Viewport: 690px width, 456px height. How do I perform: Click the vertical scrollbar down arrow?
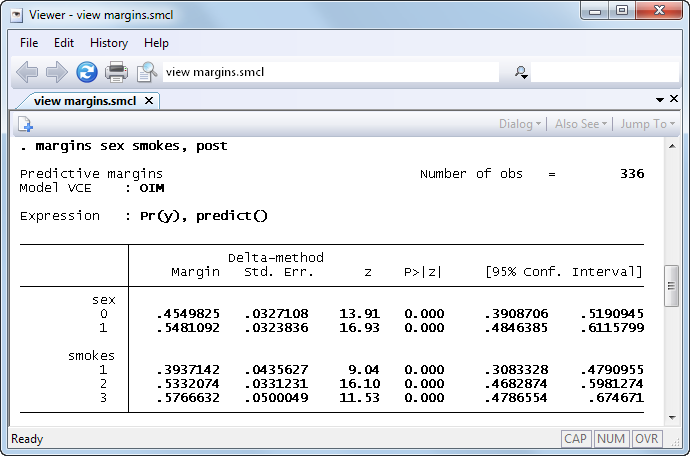pyautogui.click(x=672, y=418)
